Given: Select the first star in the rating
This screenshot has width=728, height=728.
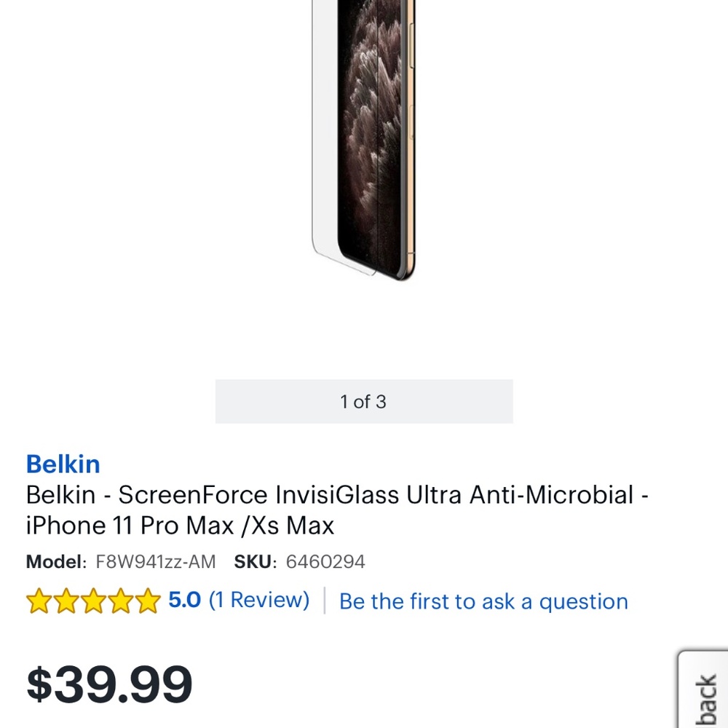Looking at the screenshot, I should click(39, 602).
